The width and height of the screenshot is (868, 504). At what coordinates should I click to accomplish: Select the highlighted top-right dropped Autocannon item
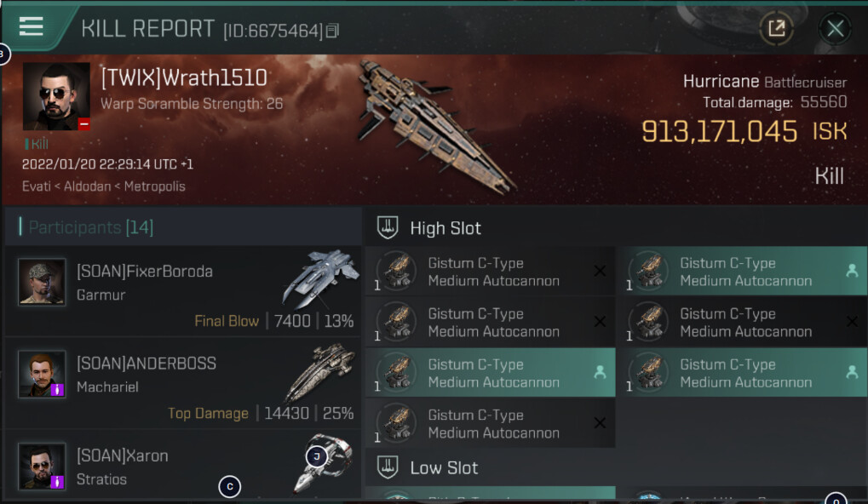point(742,271)
